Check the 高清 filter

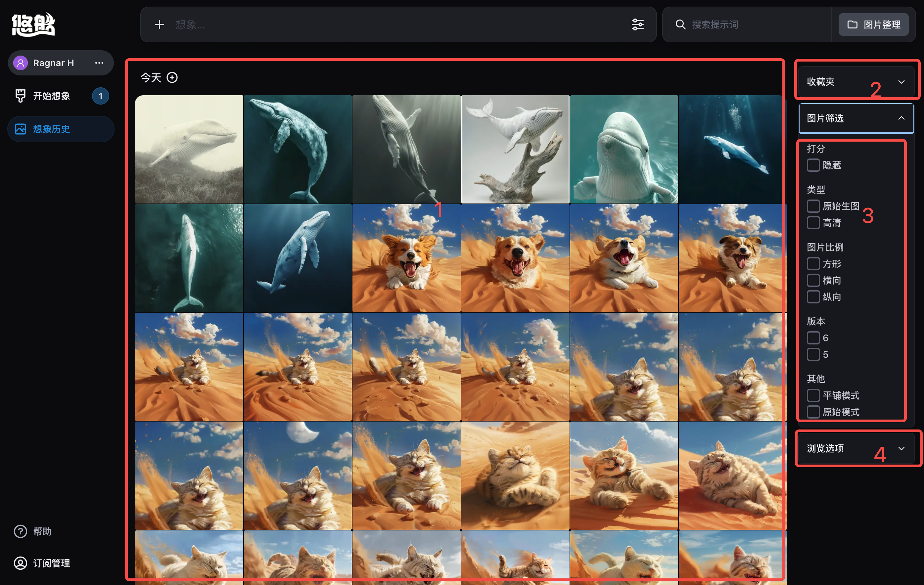[813, 222]
